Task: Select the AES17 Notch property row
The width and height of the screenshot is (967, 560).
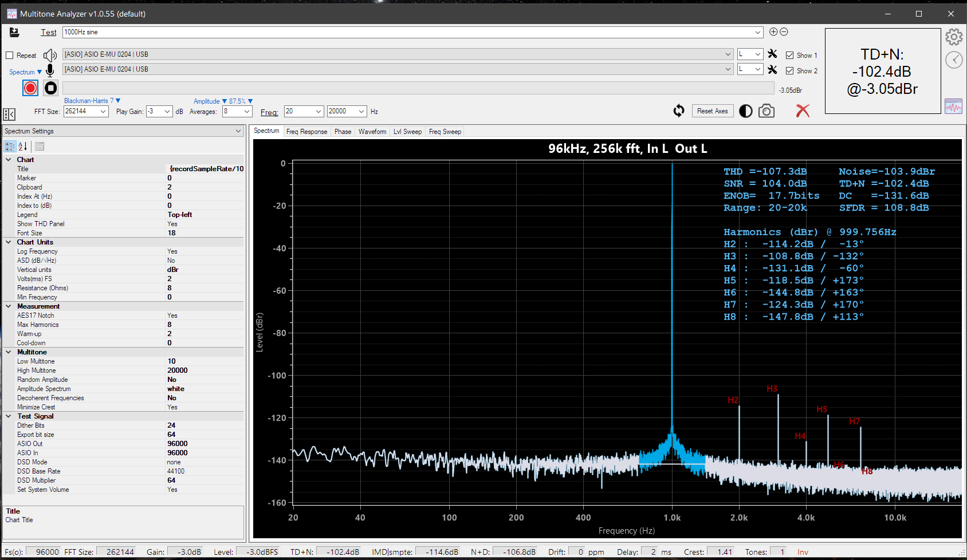Action: click(124, 316)
